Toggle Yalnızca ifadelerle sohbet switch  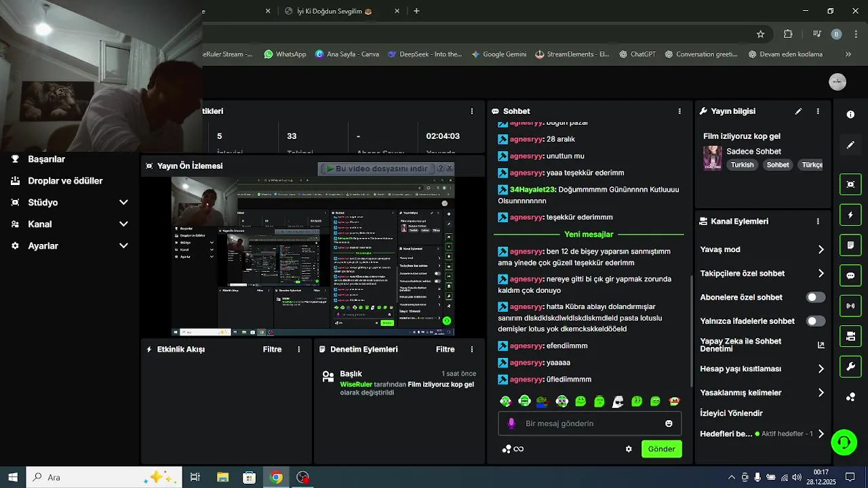click(x=816, y=321)
